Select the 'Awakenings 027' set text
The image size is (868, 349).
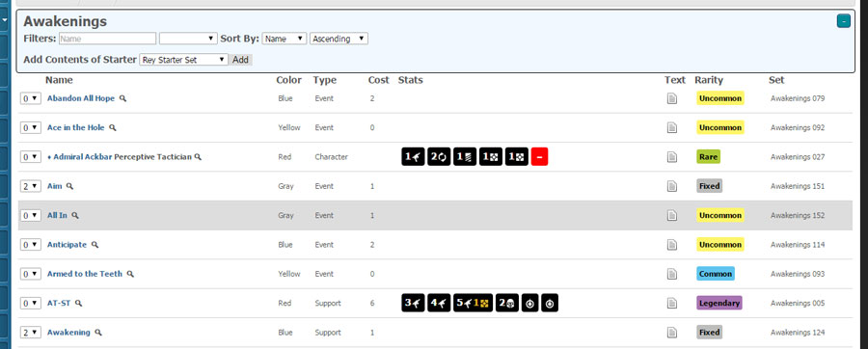pos(798,157)
